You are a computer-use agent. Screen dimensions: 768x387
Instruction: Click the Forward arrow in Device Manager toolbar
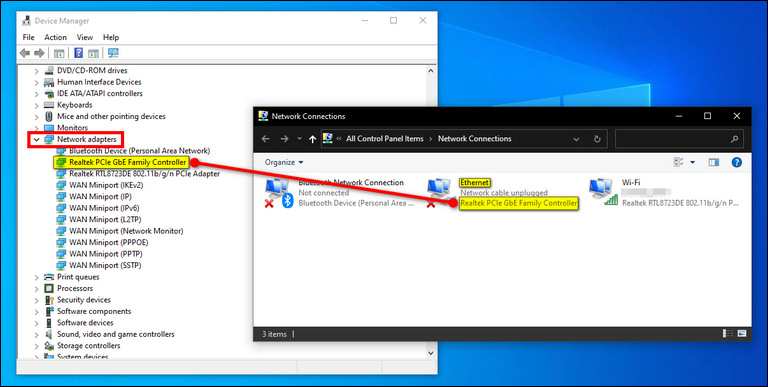point(40,53)
